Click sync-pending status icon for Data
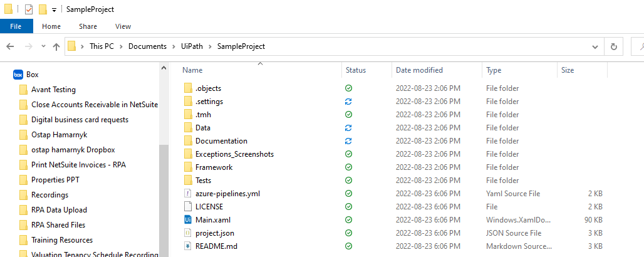Screen dimensions: 644x257 pyautogui.click(x=349, y=127)
